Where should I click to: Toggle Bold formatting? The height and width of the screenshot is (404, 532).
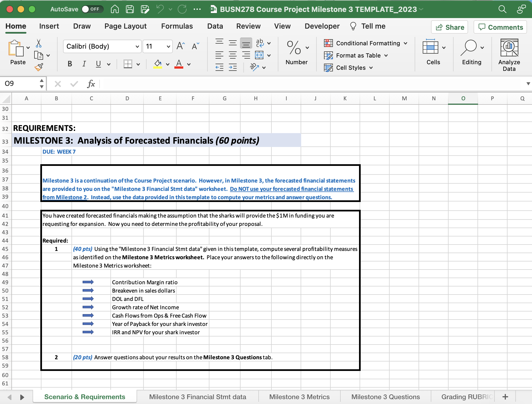tap(70, 64)
